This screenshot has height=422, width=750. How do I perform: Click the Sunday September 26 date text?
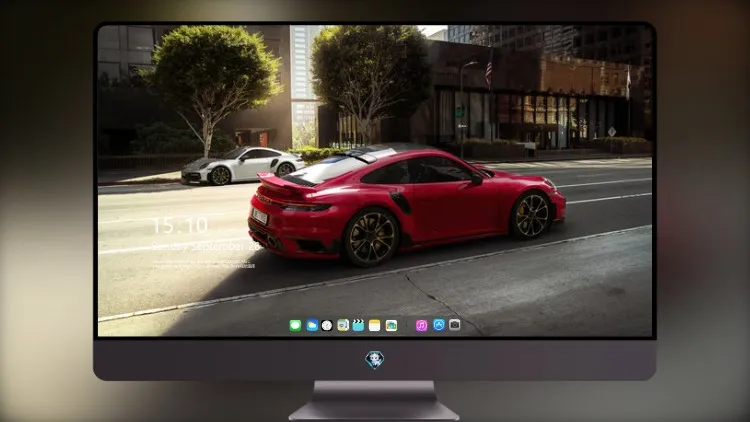click(206, 246)
